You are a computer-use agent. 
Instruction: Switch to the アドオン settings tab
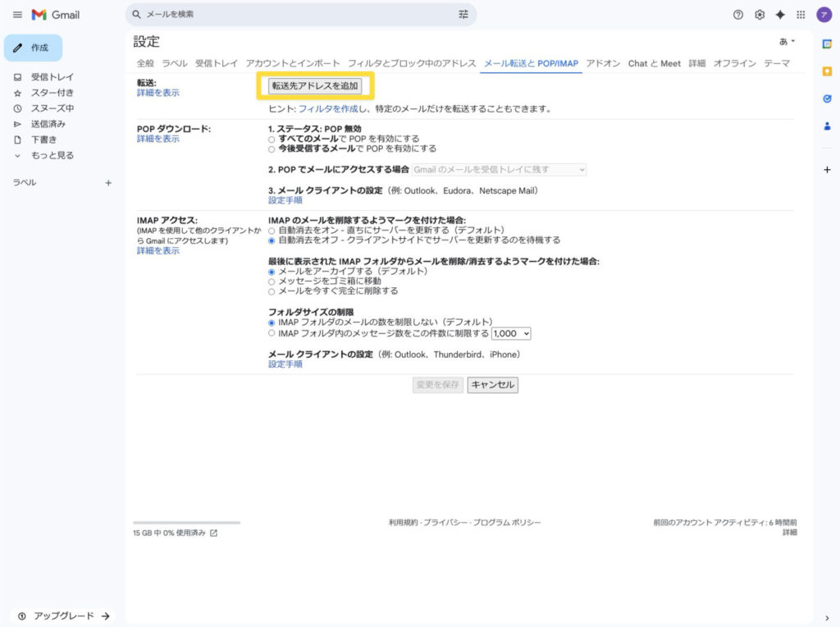pos(603,63)
